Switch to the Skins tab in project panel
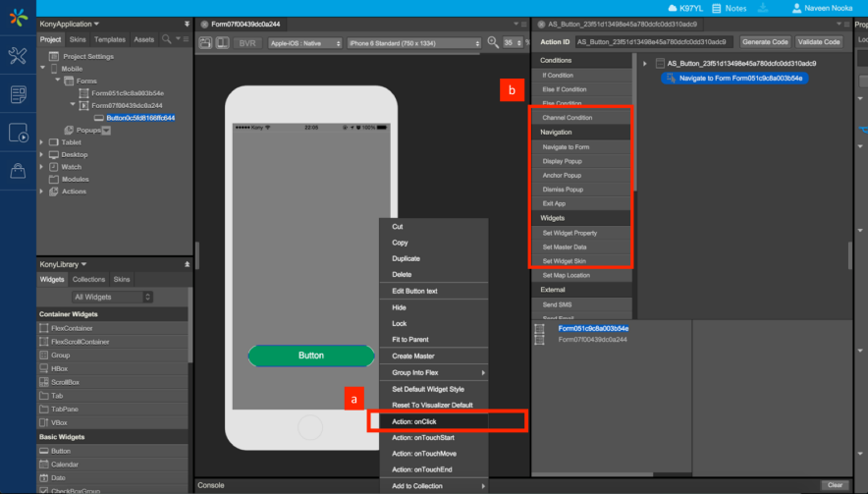 [x=78, y=40]
